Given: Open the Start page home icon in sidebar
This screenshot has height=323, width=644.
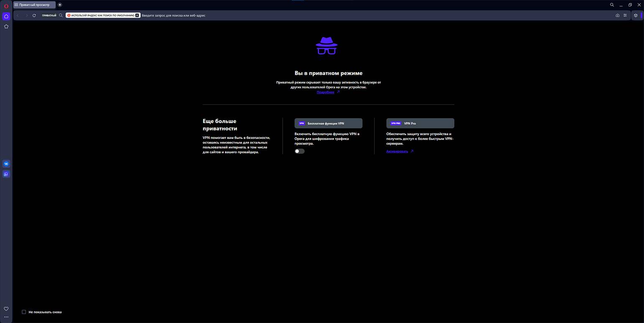Looking at the screenshot, I should [6, 16].
